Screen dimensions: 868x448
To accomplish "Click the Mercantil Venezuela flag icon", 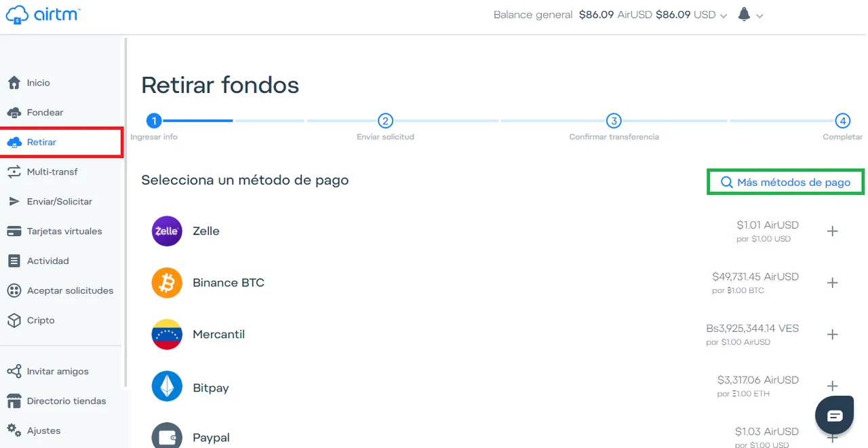I will (167, 334).
